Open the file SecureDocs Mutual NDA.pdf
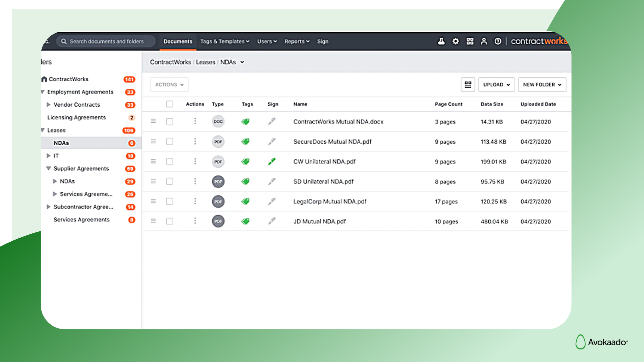644x362 pixels. pos(332,142)
